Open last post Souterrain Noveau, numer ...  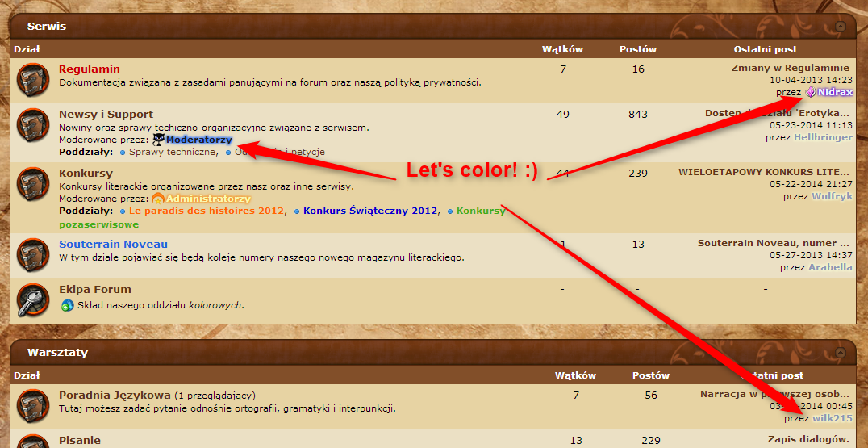click(x=774, y=243)
